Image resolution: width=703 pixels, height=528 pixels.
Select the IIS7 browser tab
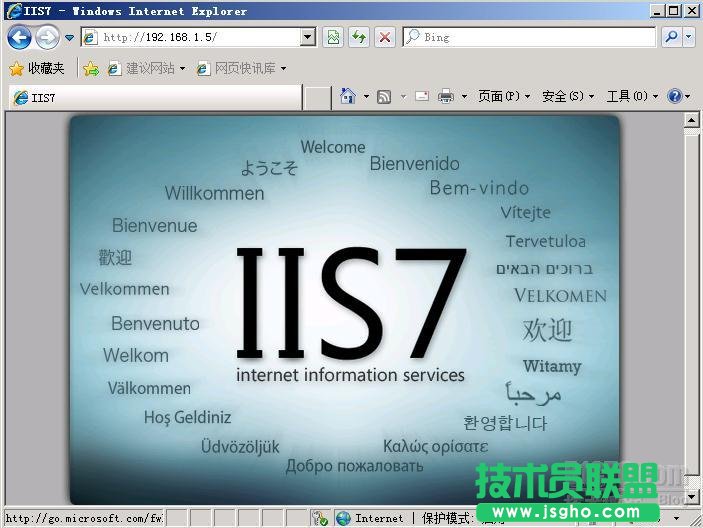[x=155, y=97]
